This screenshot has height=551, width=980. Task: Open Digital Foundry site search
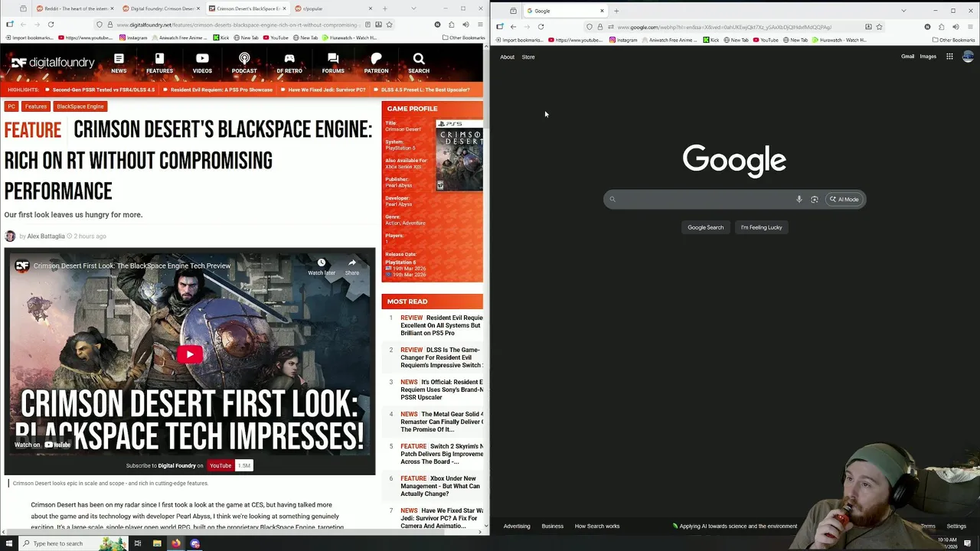(419, 64)
